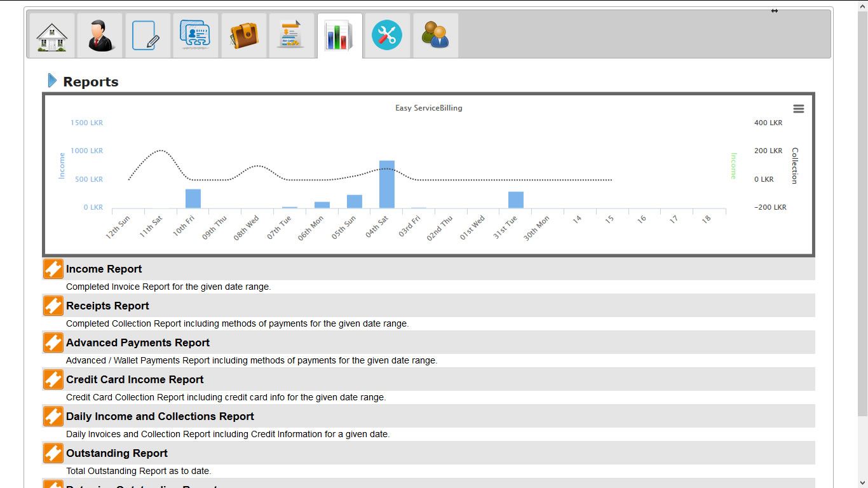
Task: Open the Income Report
Action: tap(104, 269)
